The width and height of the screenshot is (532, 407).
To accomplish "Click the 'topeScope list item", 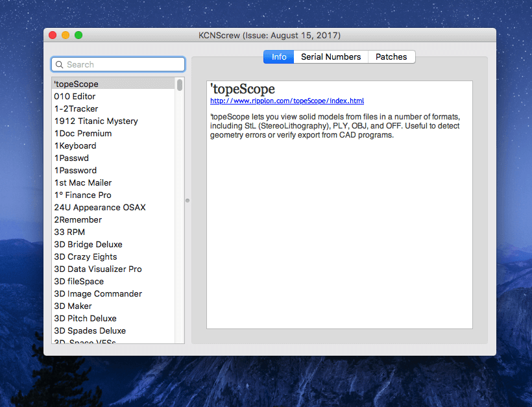I will click(x=77, y=84).
